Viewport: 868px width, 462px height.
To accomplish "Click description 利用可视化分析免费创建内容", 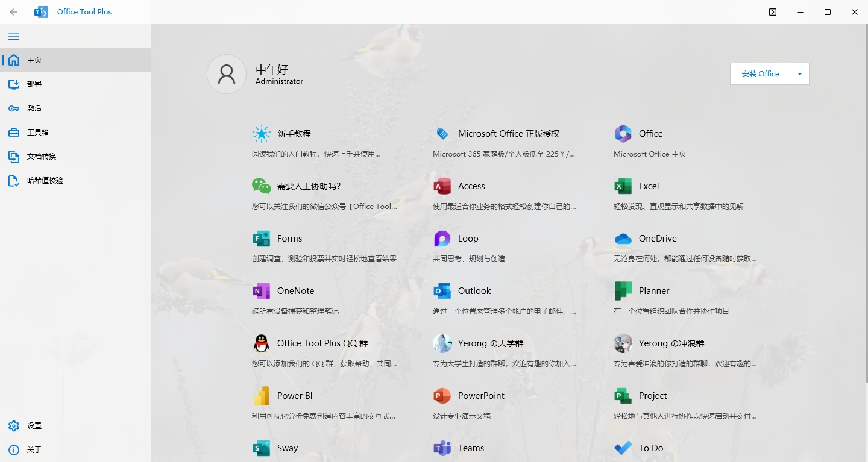I will (x=324, y=416).
